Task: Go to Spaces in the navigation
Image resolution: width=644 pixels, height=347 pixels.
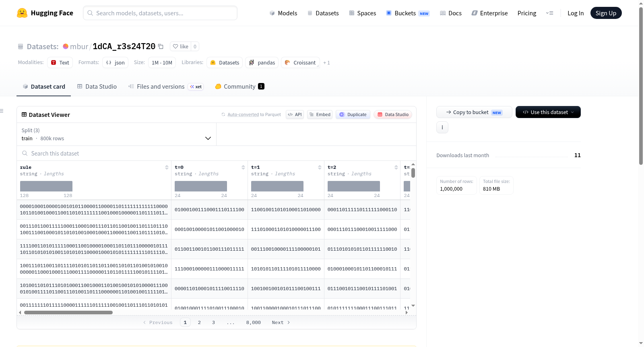Action: click(x=363, y=13)
